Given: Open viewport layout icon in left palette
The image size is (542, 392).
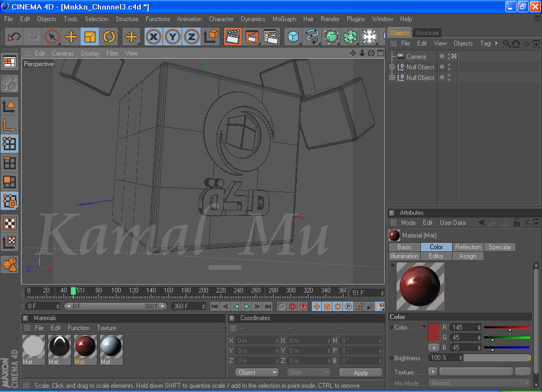Looking at the screenshot, I should [10, 62].
